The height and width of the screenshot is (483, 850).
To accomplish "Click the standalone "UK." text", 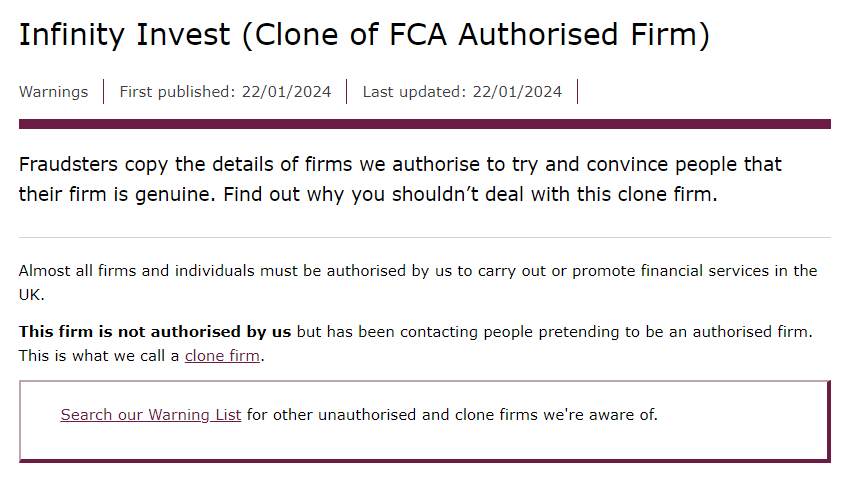I will coord(31,295).
